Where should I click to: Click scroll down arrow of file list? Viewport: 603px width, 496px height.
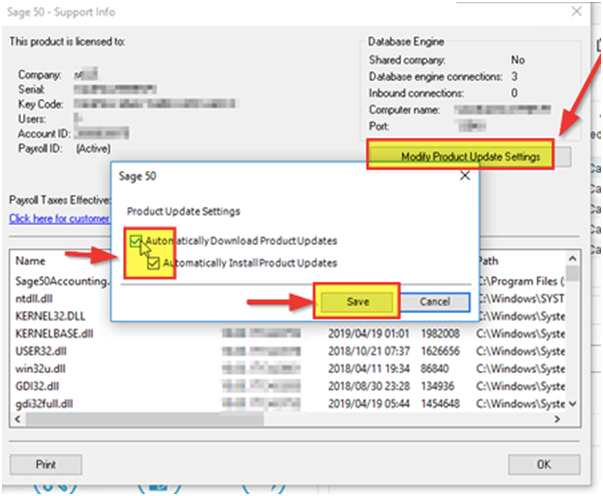(572, 404)
